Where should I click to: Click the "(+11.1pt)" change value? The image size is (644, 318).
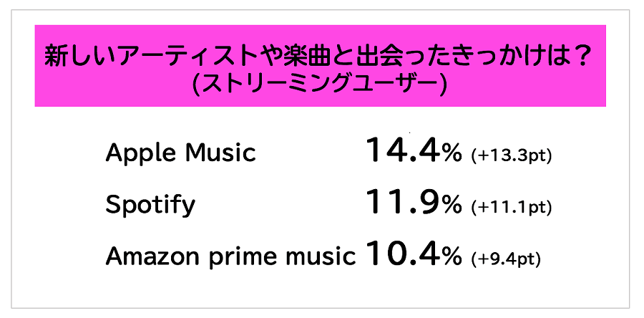pyautogui.click(x=512, y=208)
